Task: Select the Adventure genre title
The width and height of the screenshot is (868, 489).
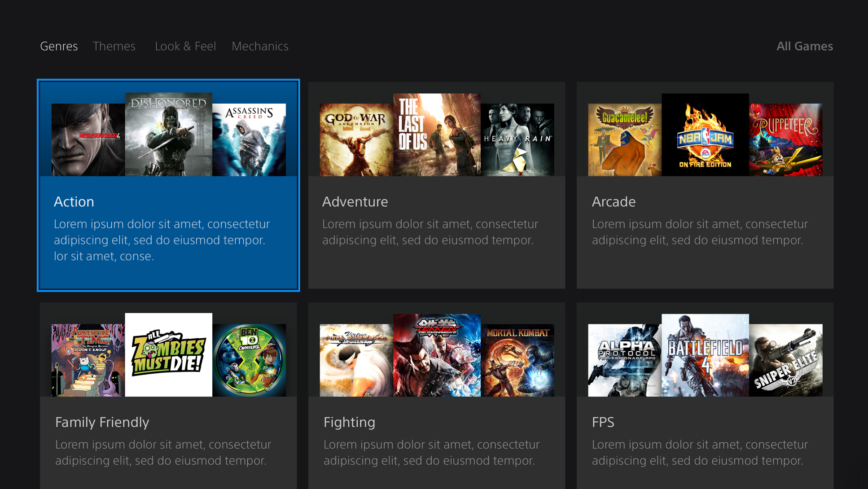Action: 355,202
